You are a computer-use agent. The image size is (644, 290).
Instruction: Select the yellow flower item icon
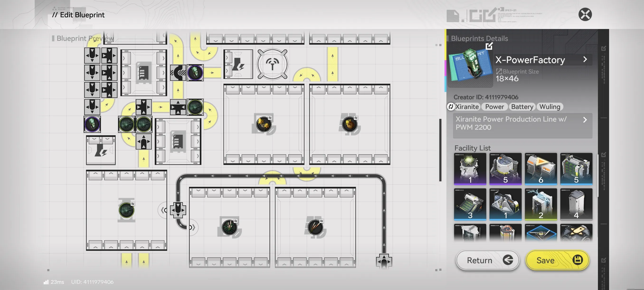tap(264, 124)
